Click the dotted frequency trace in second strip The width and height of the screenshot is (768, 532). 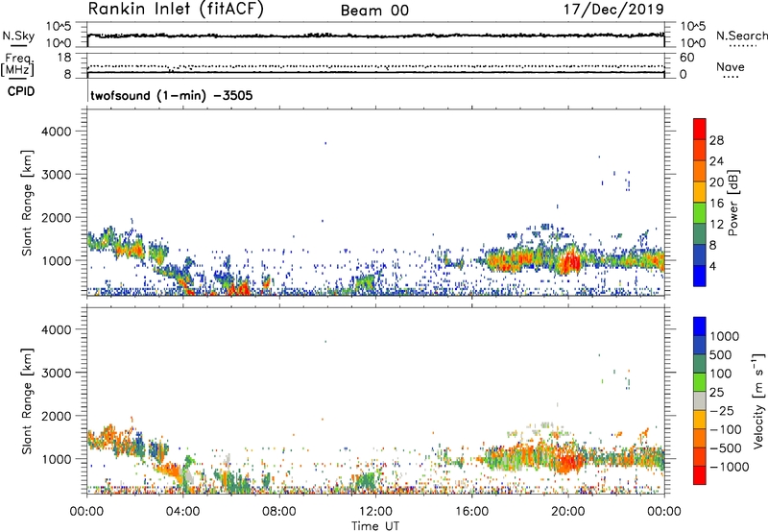(x=375, y=66)
